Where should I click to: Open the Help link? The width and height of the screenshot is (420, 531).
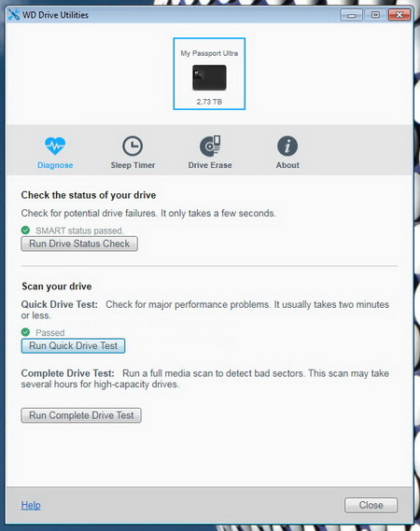pyautogui.click(x=31, y=505)
